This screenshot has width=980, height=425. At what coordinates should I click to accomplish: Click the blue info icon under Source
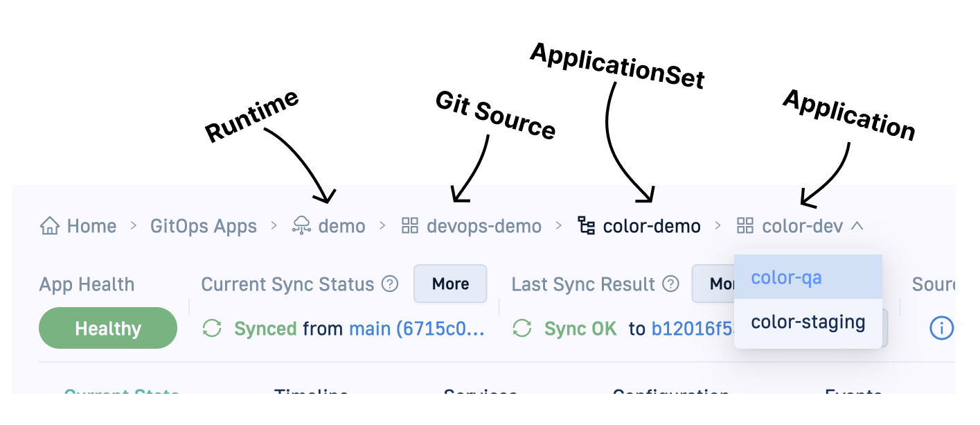941,328
